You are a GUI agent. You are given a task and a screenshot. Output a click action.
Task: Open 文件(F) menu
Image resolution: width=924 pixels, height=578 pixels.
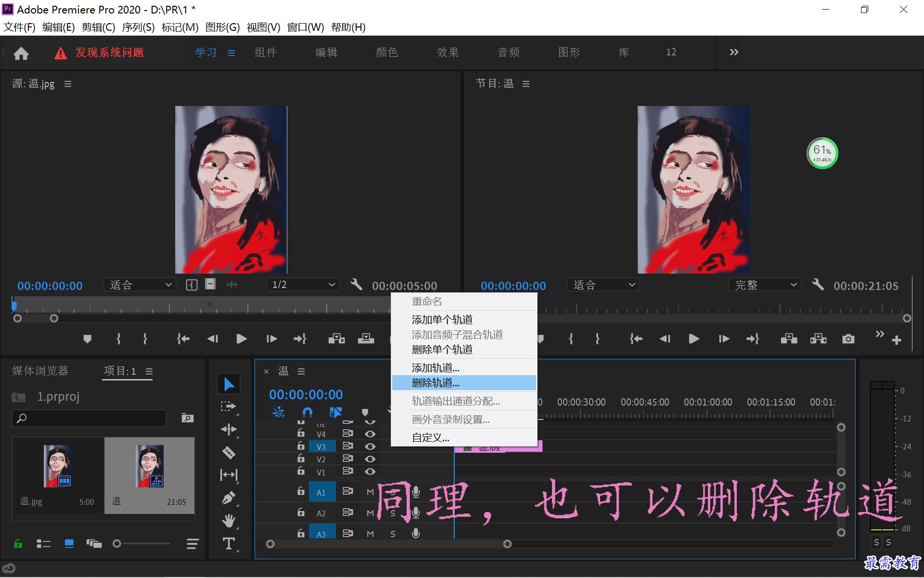[19, 27]
